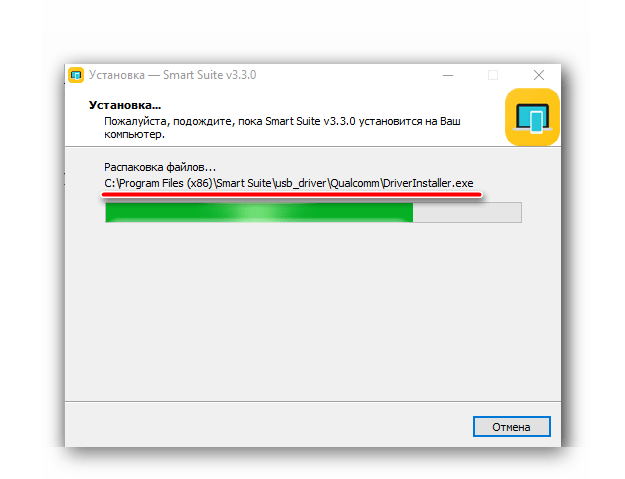This screenshot has height=479, width=625.
Task: Click the Распаковка файлов status label
Action: coord(160,167)
